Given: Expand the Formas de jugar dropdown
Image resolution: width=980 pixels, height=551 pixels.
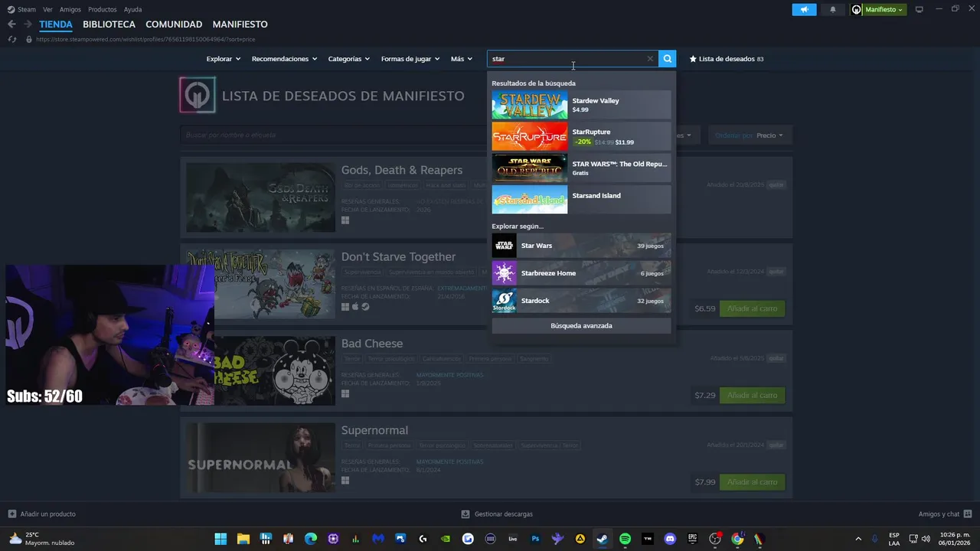Looking at the screenshot, I should [x=410, y=59].
